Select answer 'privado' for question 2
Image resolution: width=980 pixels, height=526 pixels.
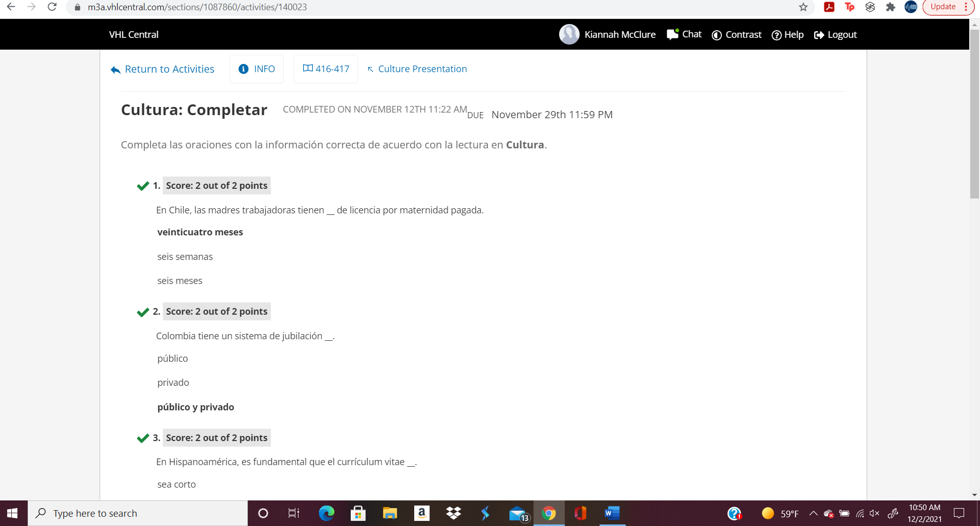173,382
